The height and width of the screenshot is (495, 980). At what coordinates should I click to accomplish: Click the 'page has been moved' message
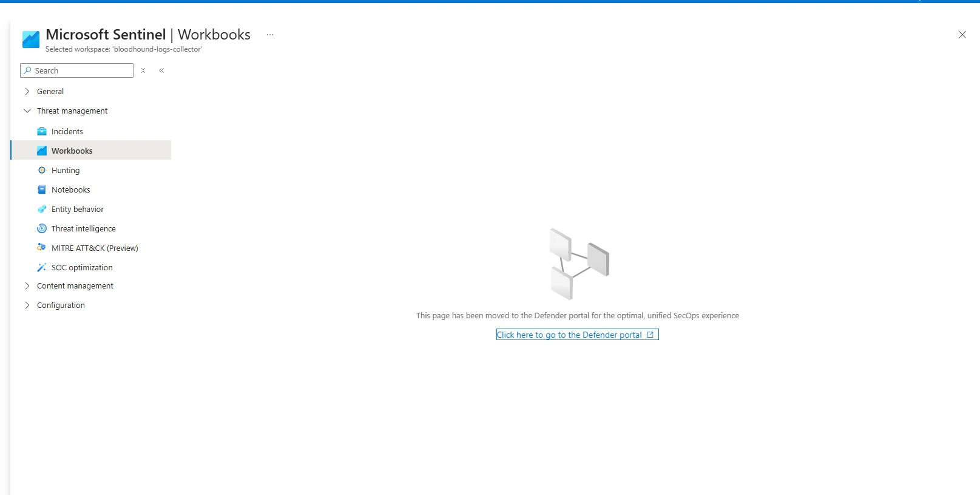pyautogui.click(x=578, y=315)
